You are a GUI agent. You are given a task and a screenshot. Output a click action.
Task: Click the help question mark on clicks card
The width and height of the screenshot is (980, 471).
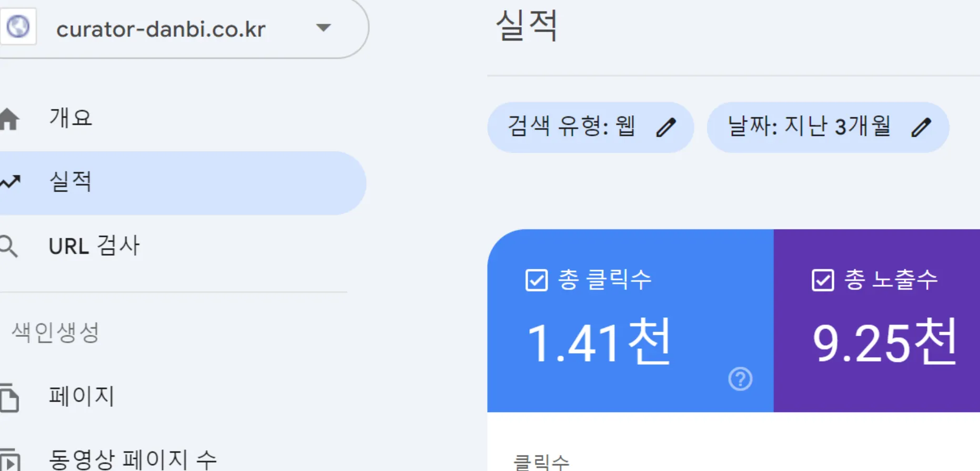740,378
